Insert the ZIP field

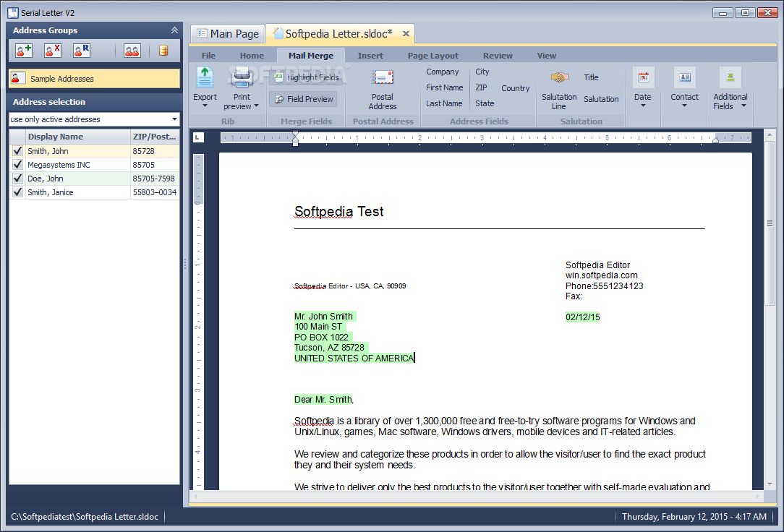481,87
